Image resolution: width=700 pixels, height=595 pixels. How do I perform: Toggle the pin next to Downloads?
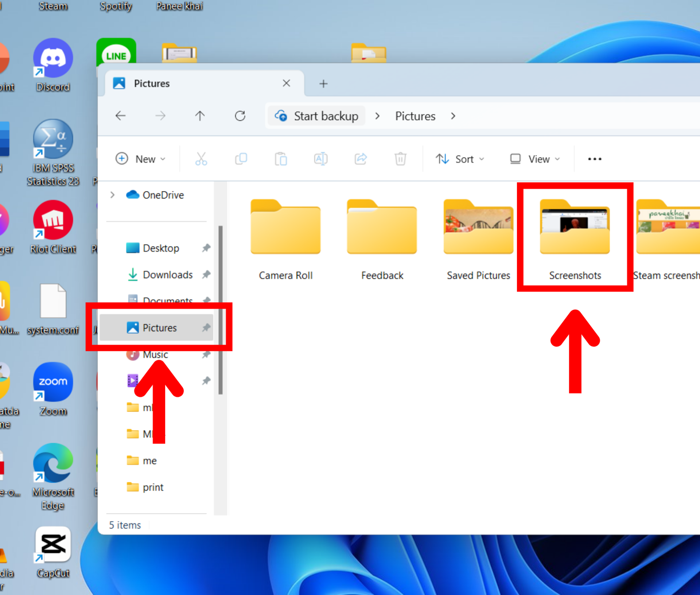pos(206,274)
